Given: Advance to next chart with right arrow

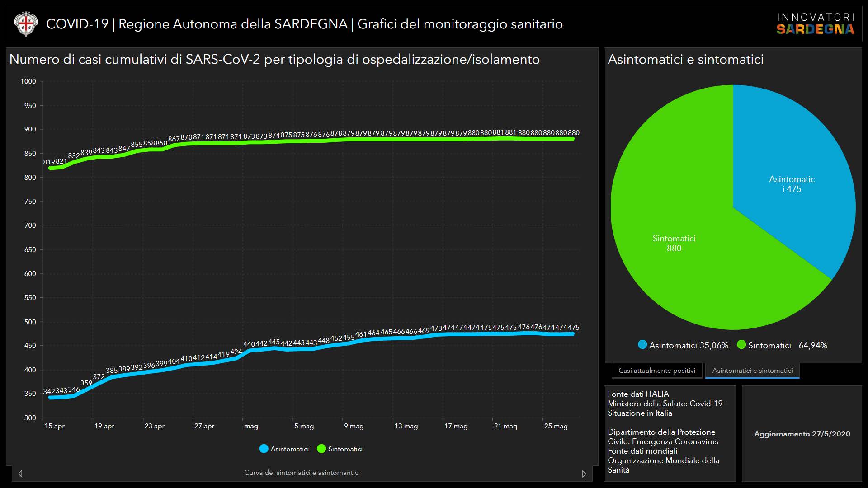Looking at the screenshot, I should (x=584, y=474).
